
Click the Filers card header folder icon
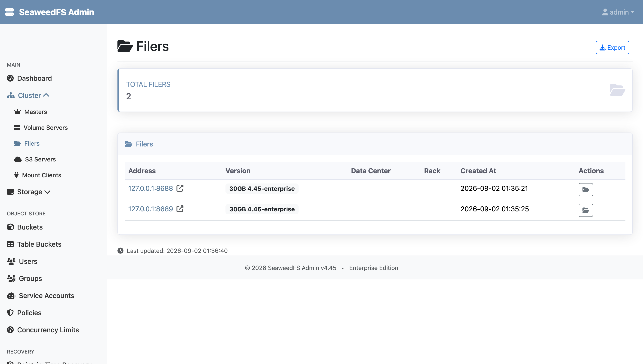click(128, 144)
